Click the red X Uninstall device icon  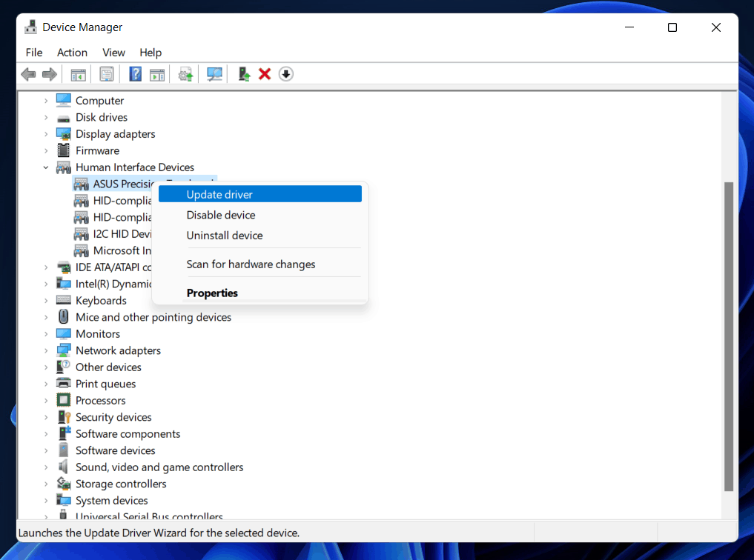pos(265,74)
